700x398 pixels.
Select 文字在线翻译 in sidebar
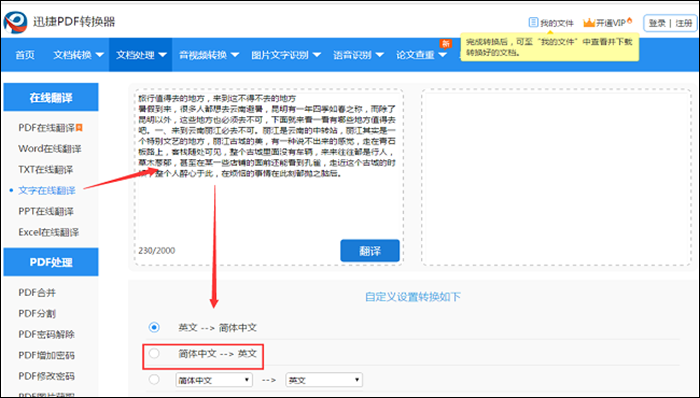coord(47,191)
